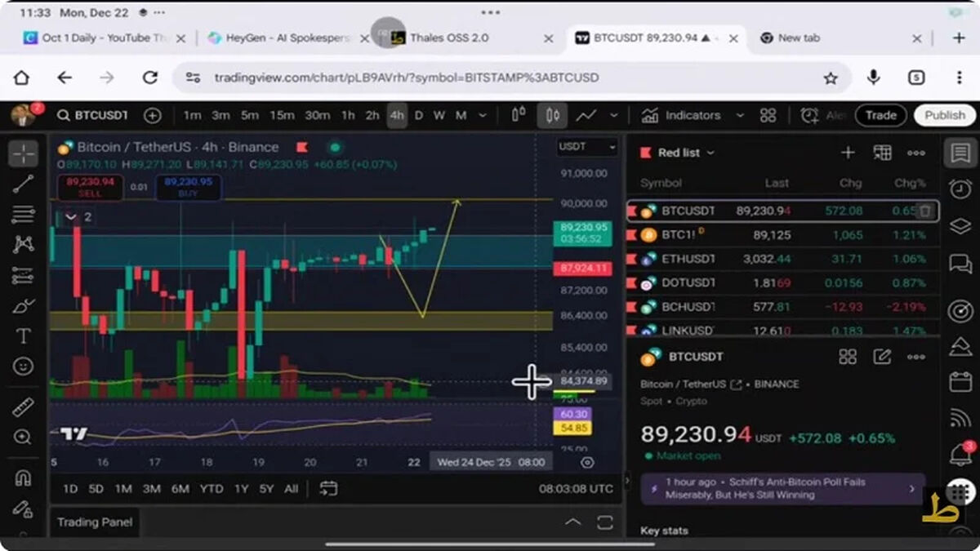Open the BTCUSD symbol search
Viewport: 980px width, 551px height.
[92, 115]
